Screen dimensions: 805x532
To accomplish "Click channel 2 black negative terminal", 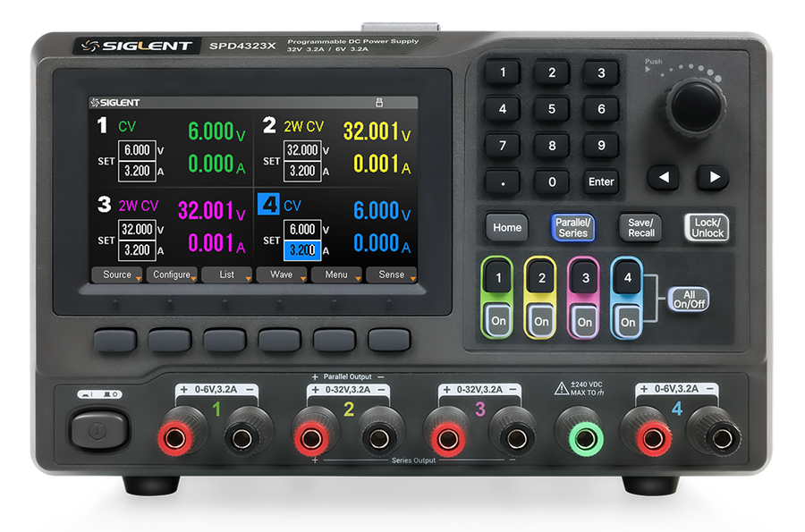I will tap(379, 439).
